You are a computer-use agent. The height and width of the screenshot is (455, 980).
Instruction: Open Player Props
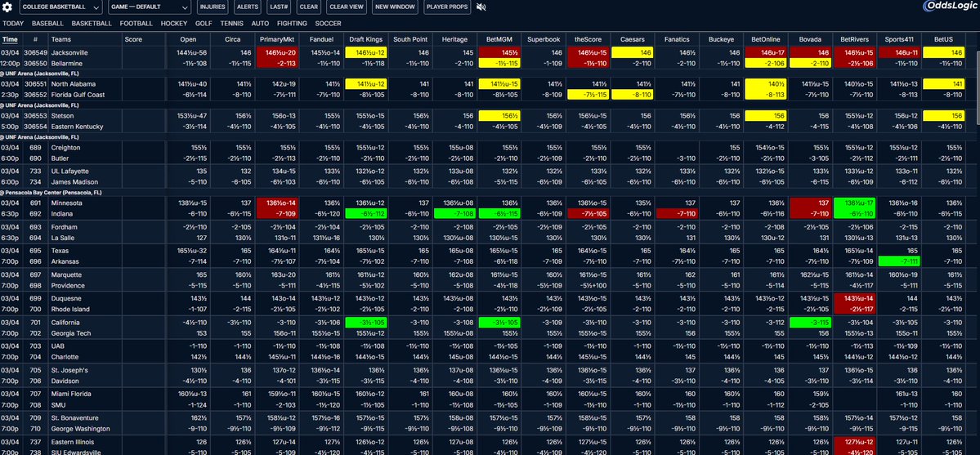(x=447, y=7)
